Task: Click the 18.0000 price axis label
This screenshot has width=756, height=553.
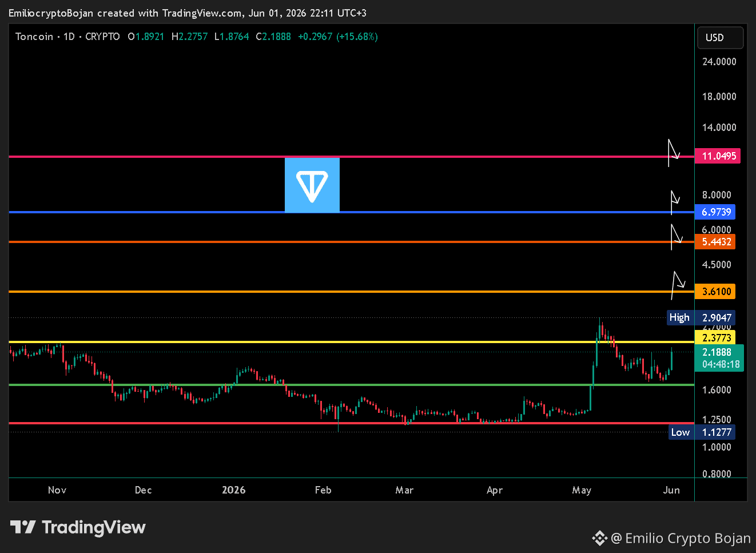Action: tap(719, 97)
